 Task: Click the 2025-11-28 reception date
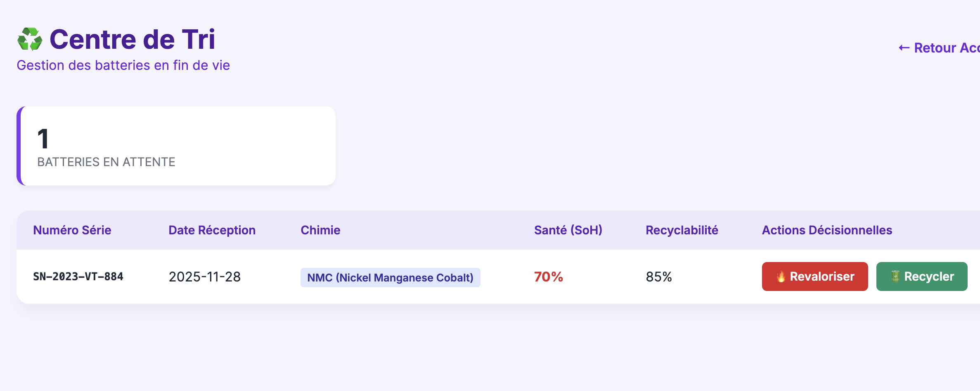coord(204,277)
